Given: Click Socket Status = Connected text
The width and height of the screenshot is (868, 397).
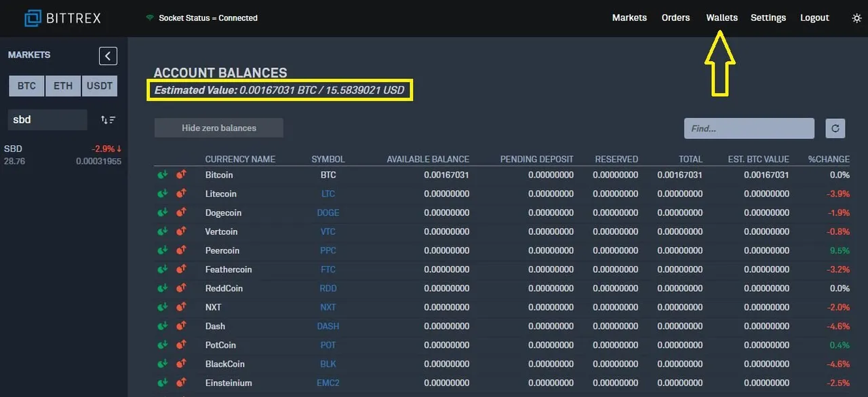Looking at the screenshot, I should point(208,18).
